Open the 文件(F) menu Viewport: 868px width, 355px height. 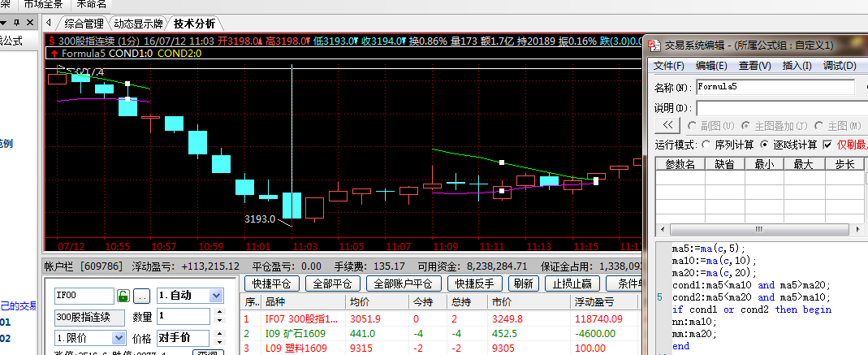669,66
